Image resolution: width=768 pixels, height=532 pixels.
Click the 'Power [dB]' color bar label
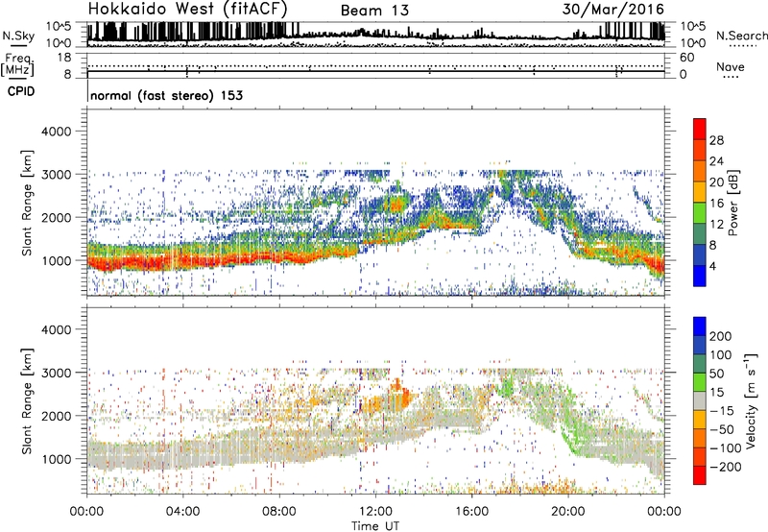[732, 203]
